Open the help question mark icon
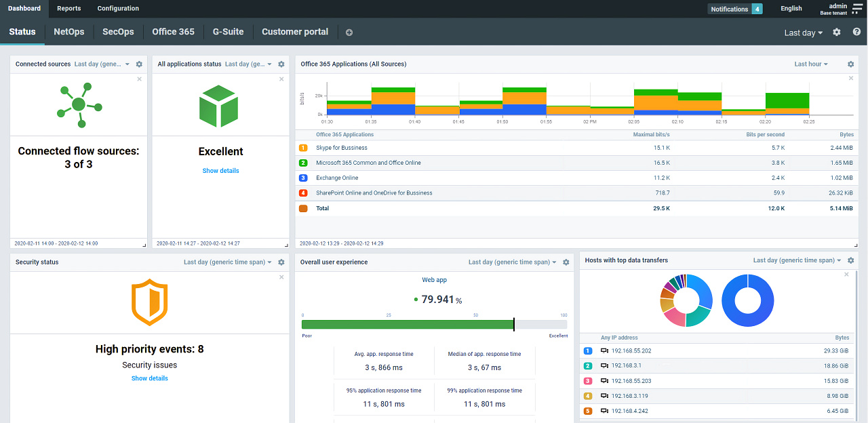This screenshot has height=423, width=868. point(856,32)
